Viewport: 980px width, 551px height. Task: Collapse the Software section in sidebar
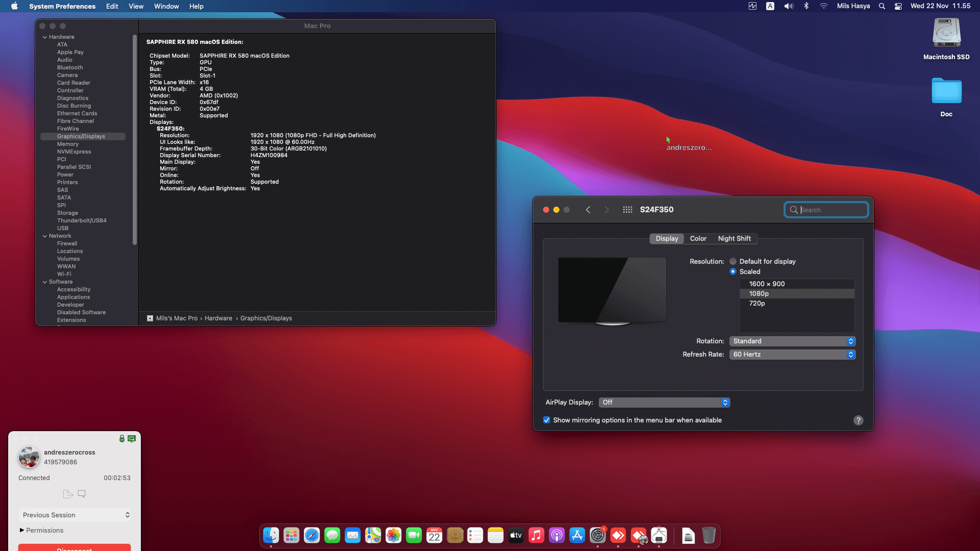point(44,282)
